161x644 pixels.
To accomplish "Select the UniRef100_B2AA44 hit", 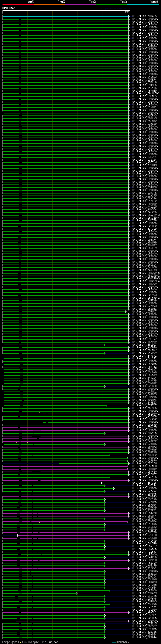I will point(144,637).
